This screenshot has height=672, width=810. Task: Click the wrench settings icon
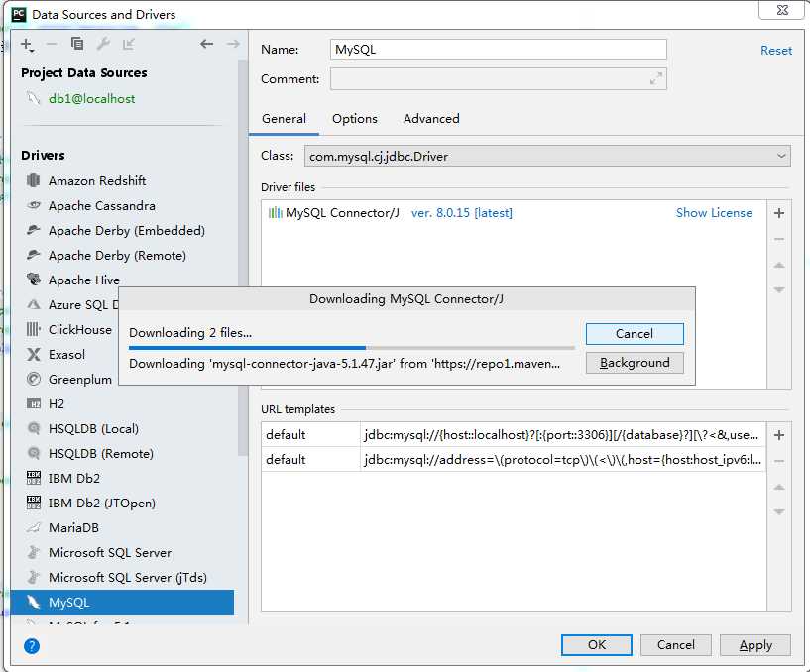(103, 44)
